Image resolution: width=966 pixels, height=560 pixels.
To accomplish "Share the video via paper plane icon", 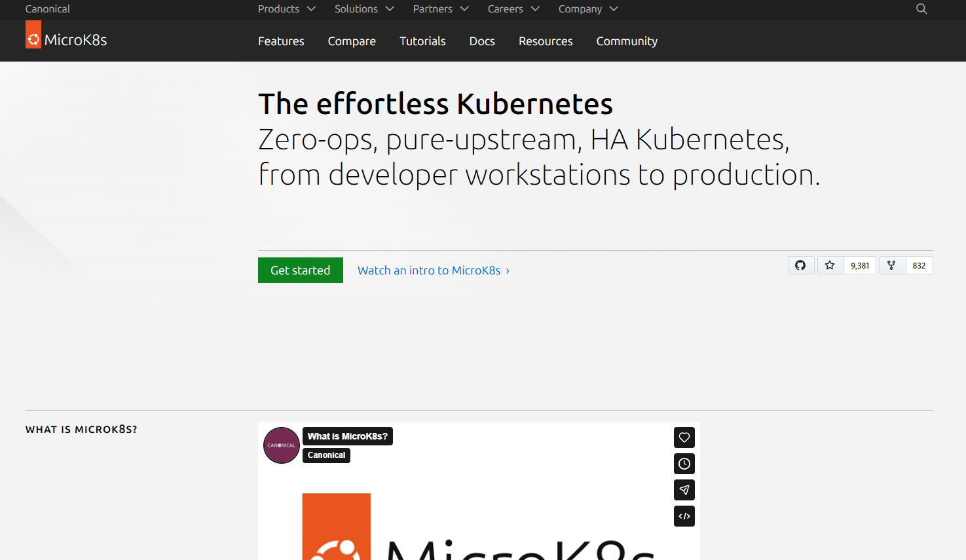I will click(x=684, y=490).
